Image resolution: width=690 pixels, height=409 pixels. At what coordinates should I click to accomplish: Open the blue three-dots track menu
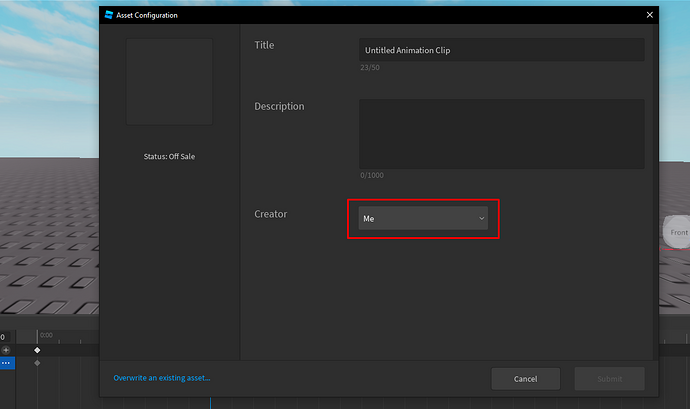tap(5, 363)
